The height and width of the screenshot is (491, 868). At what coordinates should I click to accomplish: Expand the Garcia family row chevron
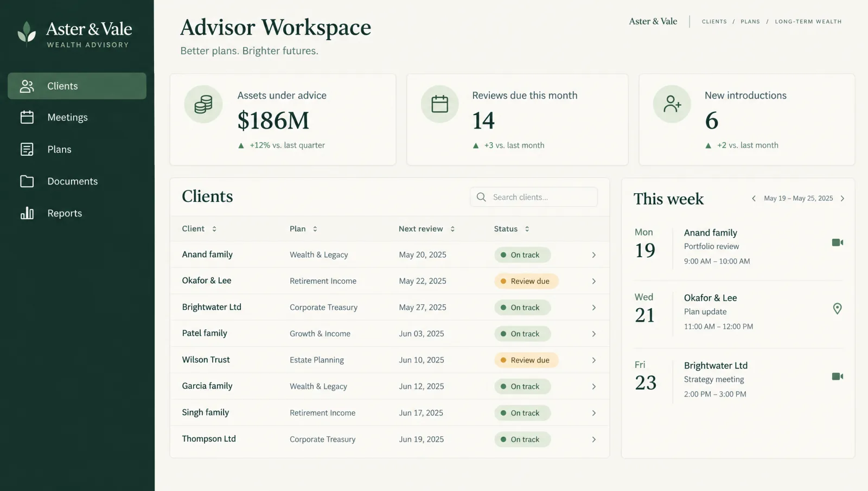coord(594,387)
